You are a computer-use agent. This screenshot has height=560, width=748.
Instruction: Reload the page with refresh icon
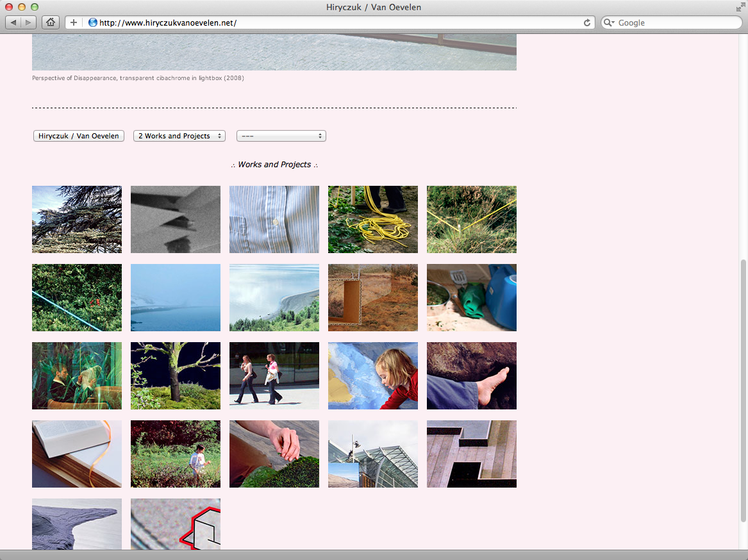586,22
